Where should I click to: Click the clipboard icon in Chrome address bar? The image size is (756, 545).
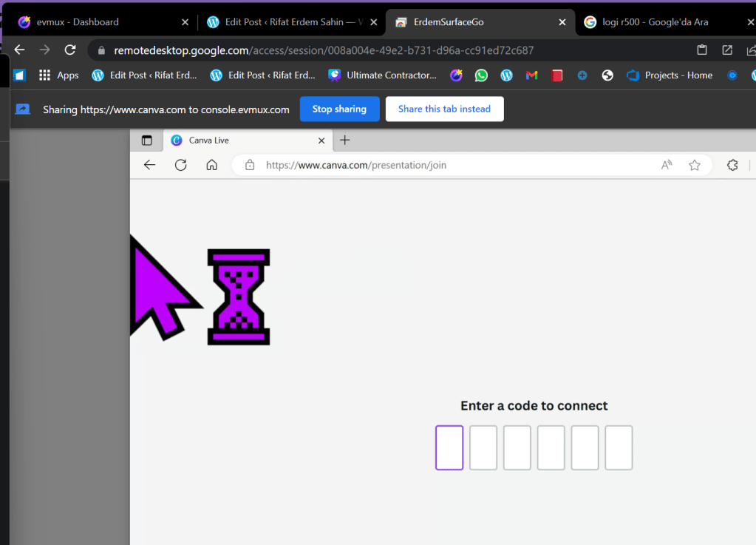tap(702, 50)
